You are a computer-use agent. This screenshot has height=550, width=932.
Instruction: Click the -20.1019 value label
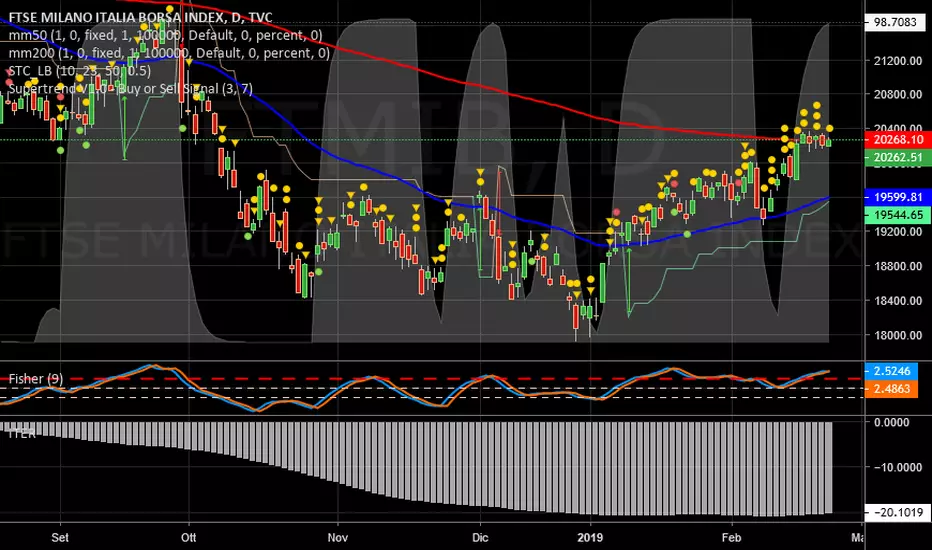[898, 513]
